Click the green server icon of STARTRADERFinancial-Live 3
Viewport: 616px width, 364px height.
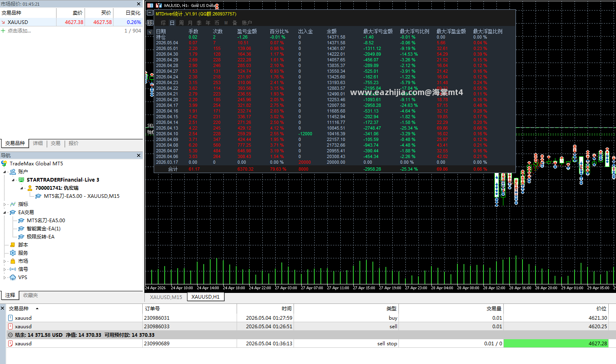22,180
